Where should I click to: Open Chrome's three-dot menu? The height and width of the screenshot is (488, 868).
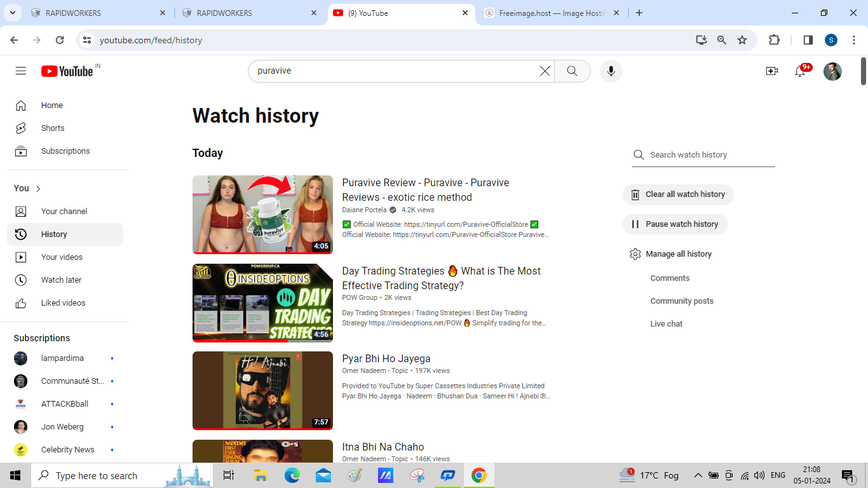(x=854, y=40)
